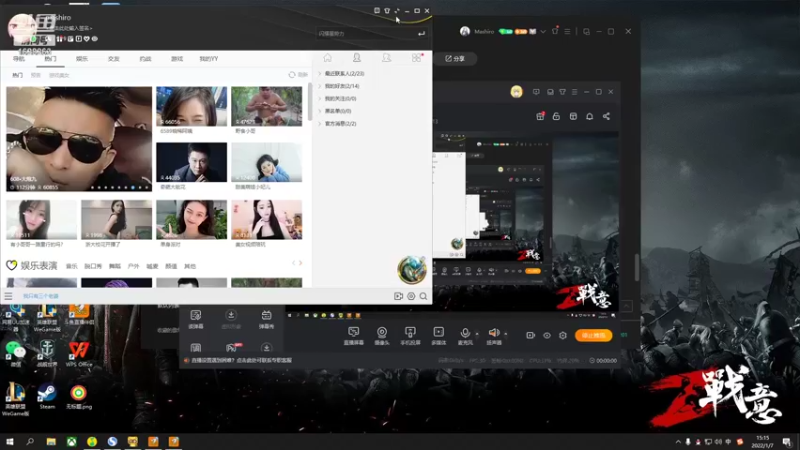Screen dimensions: 800x450
Task: Click the PK icon with red badge
Action: (232, 347)
